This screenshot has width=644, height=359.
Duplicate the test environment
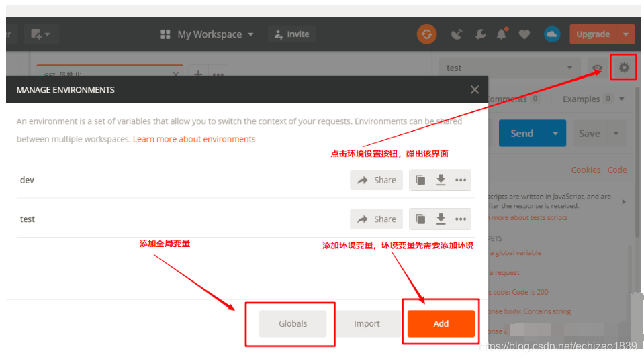point(420,219)
